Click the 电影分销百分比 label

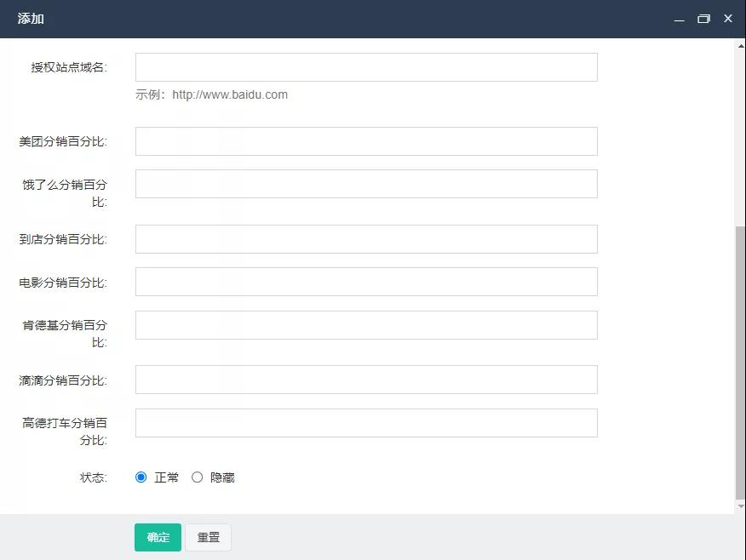63,283
